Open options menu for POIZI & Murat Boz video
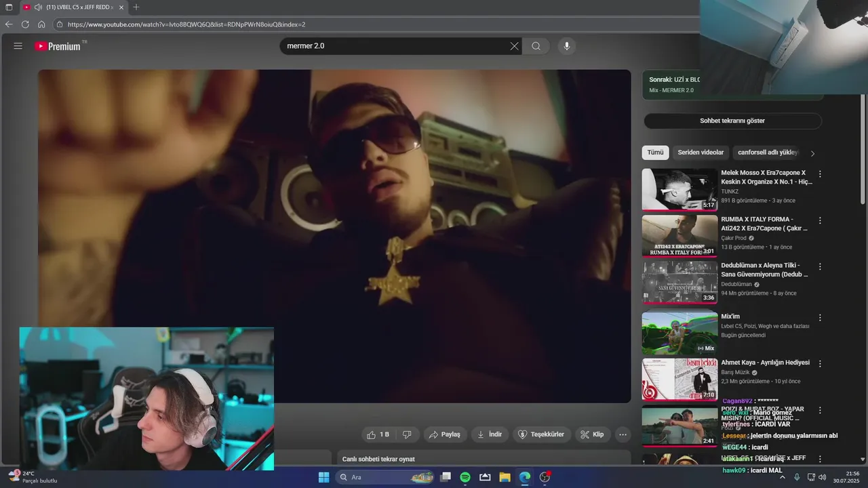868x488 pixels. 820,411
